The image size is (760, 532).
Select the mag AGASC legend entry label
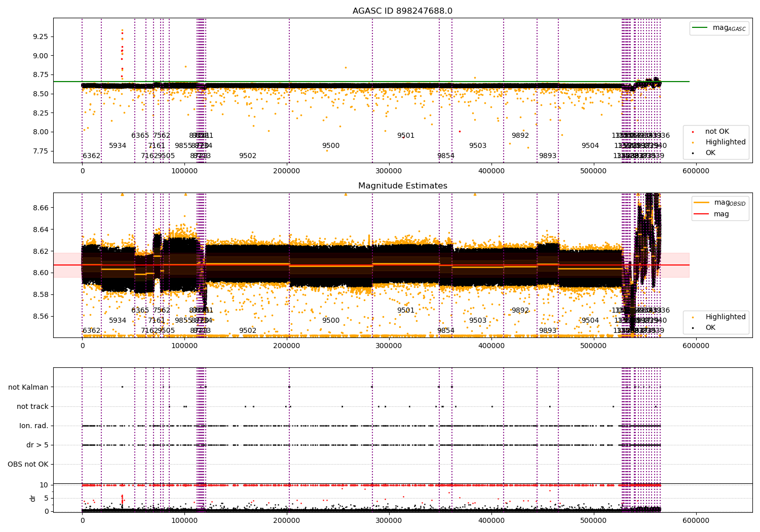pyautogui.click(x=729, y=28)
